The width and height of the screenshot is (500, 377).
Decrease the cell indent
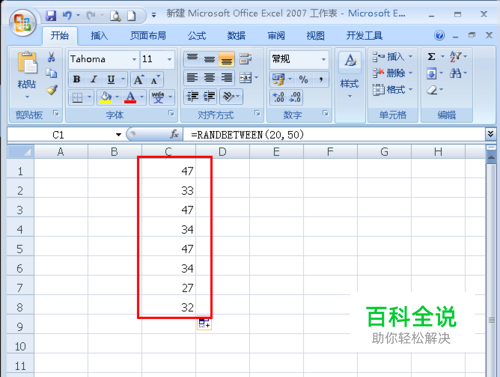pos(192,97)
